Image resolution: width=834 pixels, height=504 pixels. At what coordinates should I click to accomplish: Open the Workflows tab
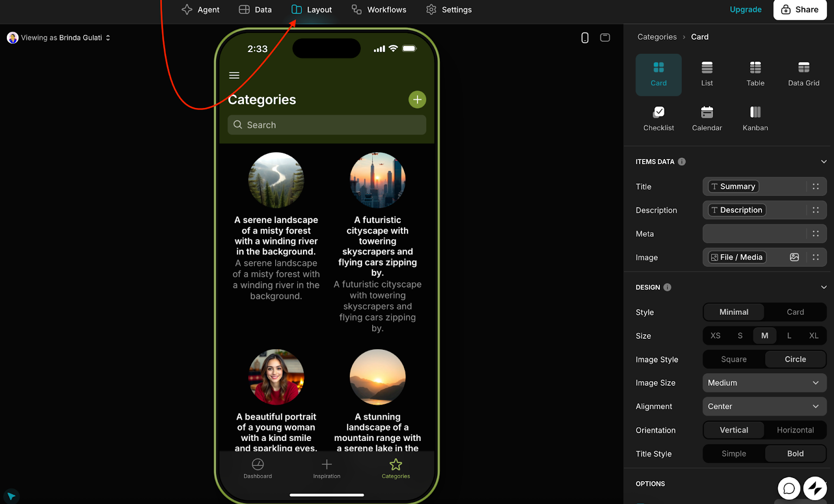[x=379, y=9]
